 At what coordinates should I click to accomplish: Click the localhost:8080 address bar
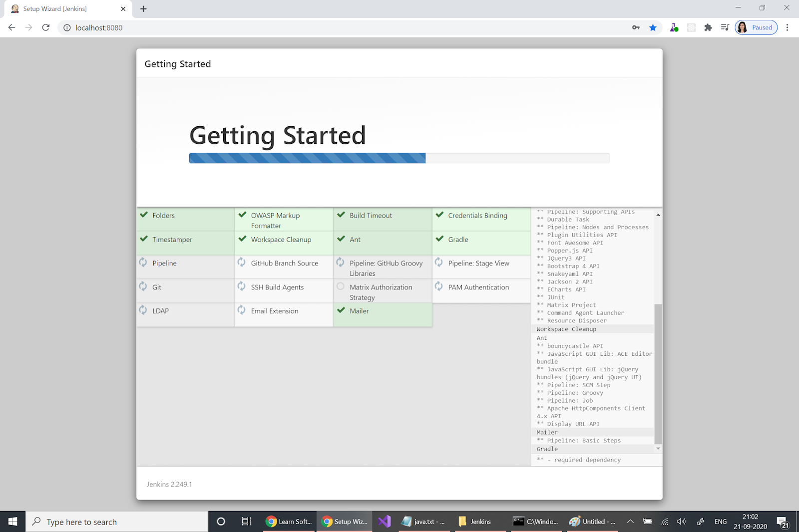(x=345, y=27)
